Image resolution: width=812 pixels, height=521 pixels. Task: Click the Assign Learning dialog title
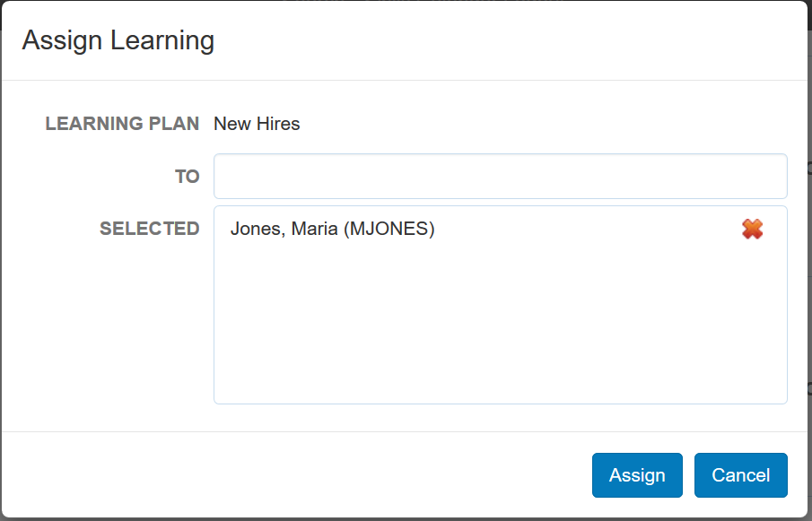pyautogui.click(x=118, y=40)
